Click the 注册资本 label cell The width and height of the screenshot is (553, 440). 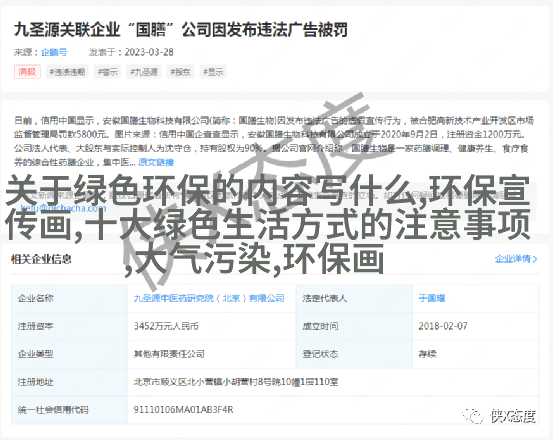click(69, 326)
